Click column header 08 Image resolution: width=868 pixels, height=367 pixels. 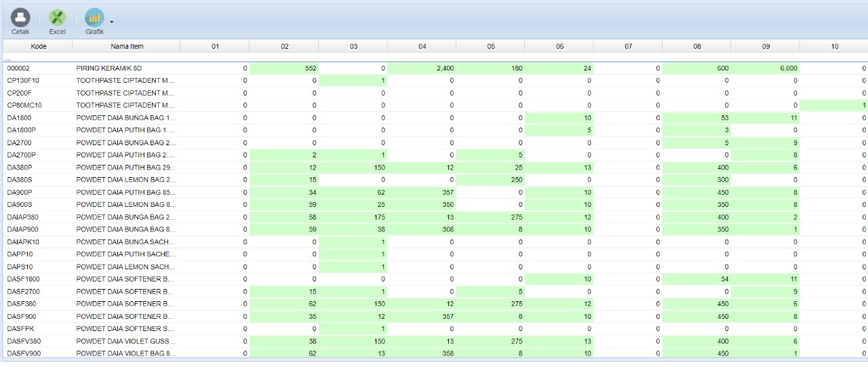(x=696, y=46)
